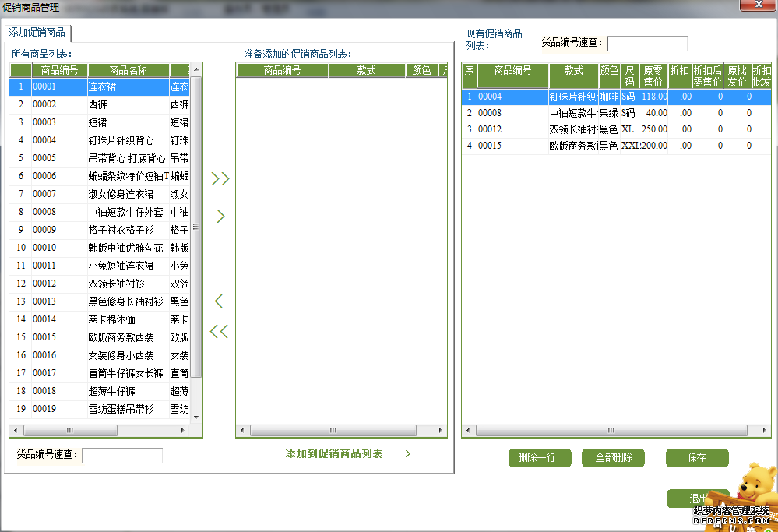Click the 保存 button to save
Viewport: 778px width, 532px height.
(696, 458)
